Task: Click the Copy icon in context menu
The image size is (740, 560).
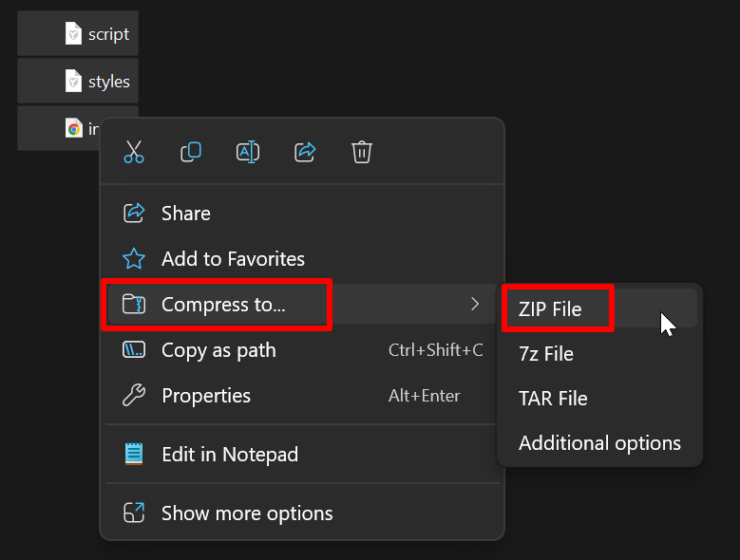Action: click(x=191, y=152)
